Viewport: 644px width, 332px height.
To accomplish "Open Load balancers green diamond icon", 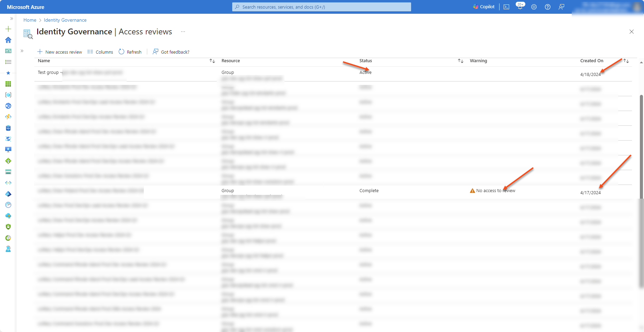I will pyautogui.click(x=8, y=161).
